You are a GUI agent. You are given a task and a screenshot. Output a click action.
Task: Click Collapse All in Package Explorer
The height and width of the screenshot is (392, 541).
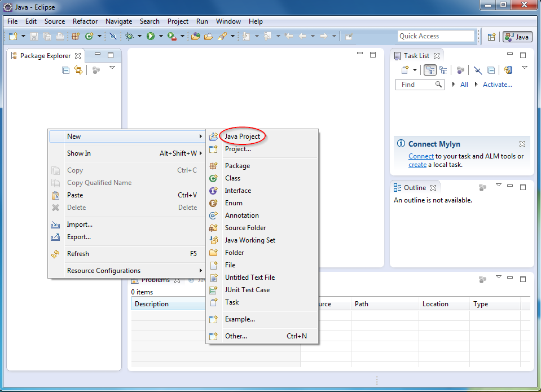[66, 70]
